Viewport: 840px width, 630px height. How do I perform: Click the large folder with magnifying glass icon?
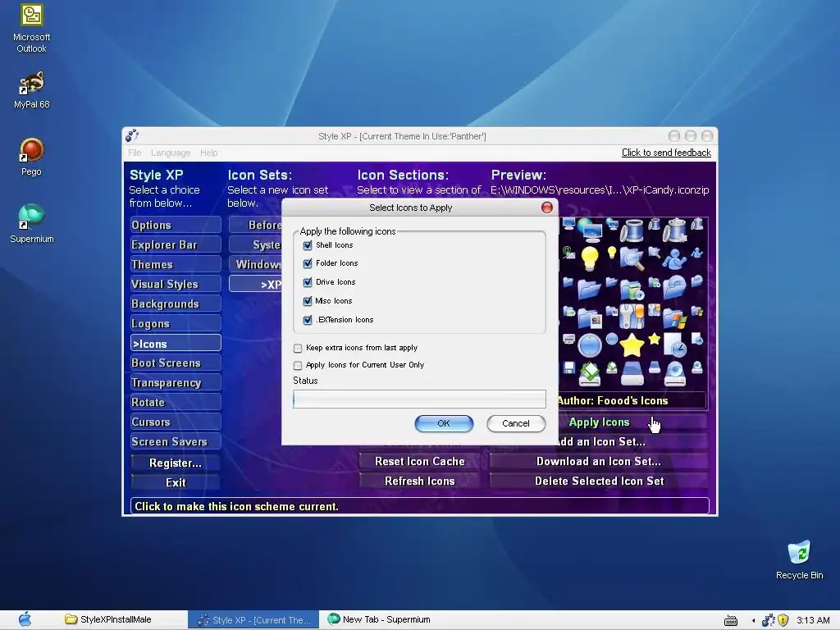pyautogui.click(x=632, y=258)
